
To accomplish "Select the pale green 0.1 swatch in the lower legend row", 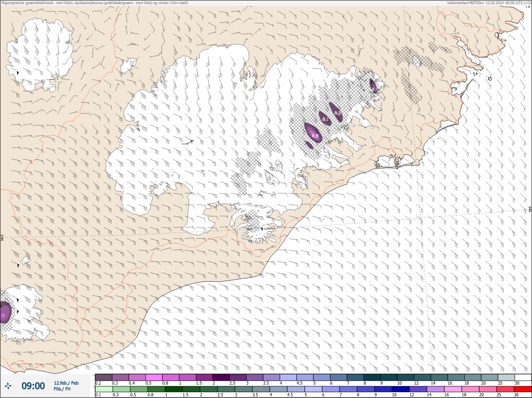I will point(103,389).
